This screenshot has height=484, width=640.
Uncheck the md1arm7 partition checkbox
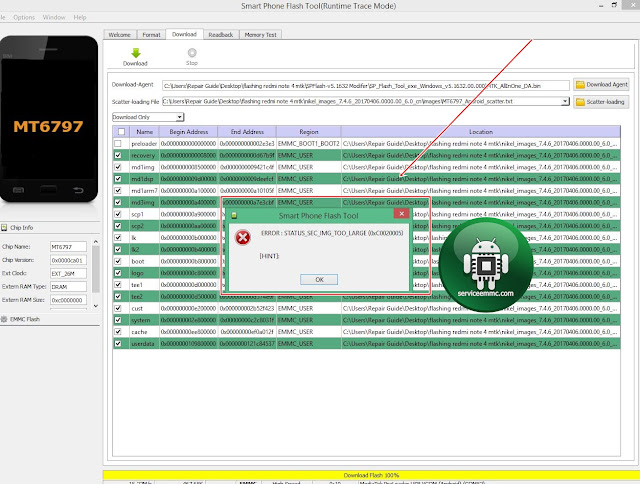(118, 191)
